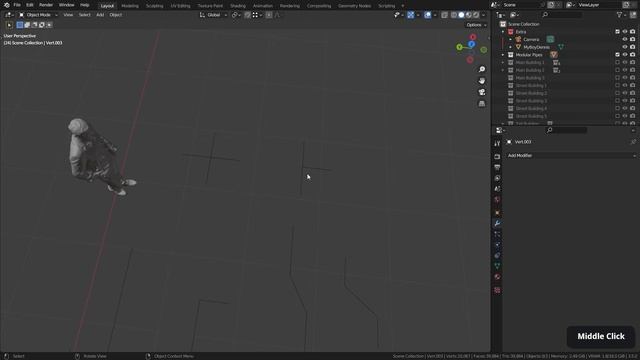Open the viewport shading options dropdown
Image resolution: width=640 pixels, height=360 pixels.
(x=484, y=15)
